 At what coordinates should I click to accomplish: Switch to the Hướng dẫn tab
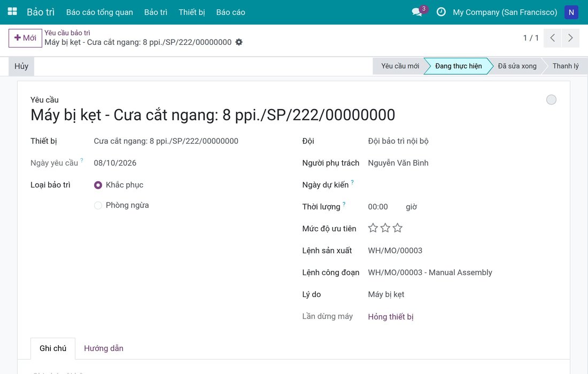point(104,348)
